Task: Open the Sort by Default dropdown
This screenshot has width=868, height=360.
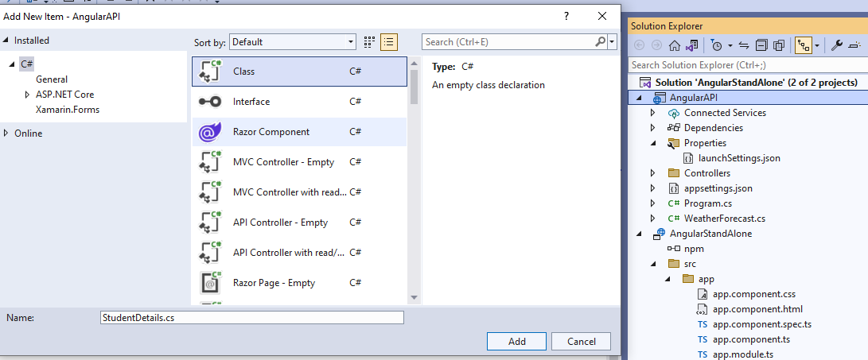Action: [x=293, y=41]
